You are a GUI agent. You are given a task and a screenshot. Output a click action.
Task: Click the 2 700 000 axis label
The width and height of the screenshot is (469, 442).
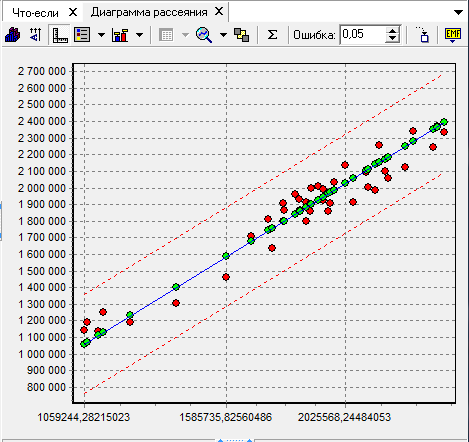(x=42, y=71)
